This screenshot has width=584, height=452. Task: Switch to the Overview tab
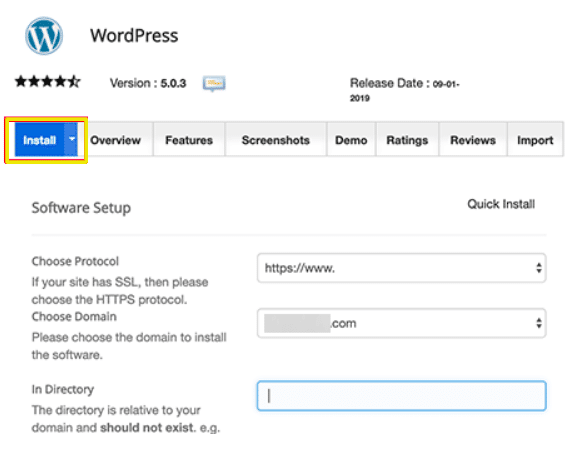click(115, 140)
